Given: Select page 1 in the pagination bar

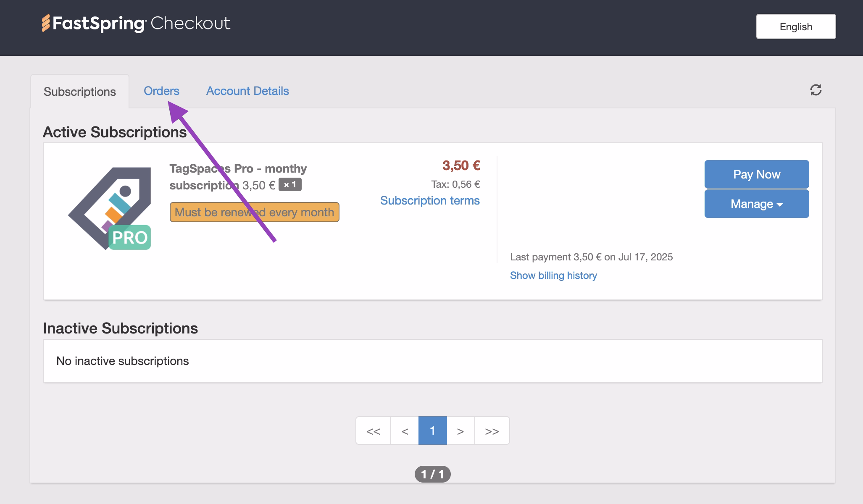Looking at the screenshot, I should pyautogui.click(x=432, y=430).
